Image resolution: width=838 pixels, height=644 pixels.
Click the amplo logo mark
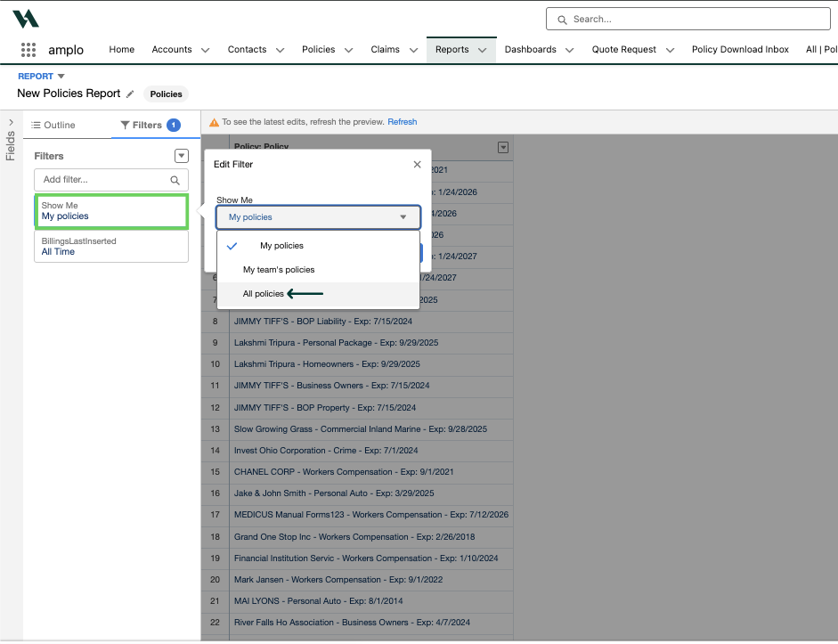click(x=26, y=19)
